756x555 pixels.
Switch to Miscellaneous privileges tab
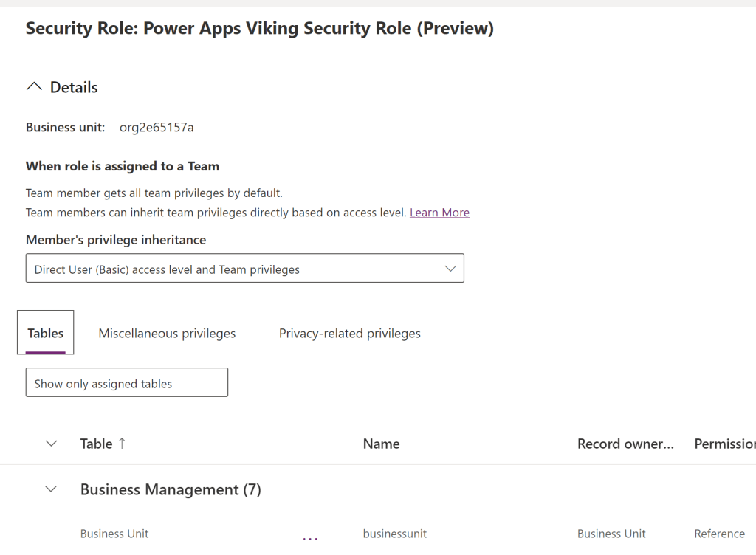167,334
